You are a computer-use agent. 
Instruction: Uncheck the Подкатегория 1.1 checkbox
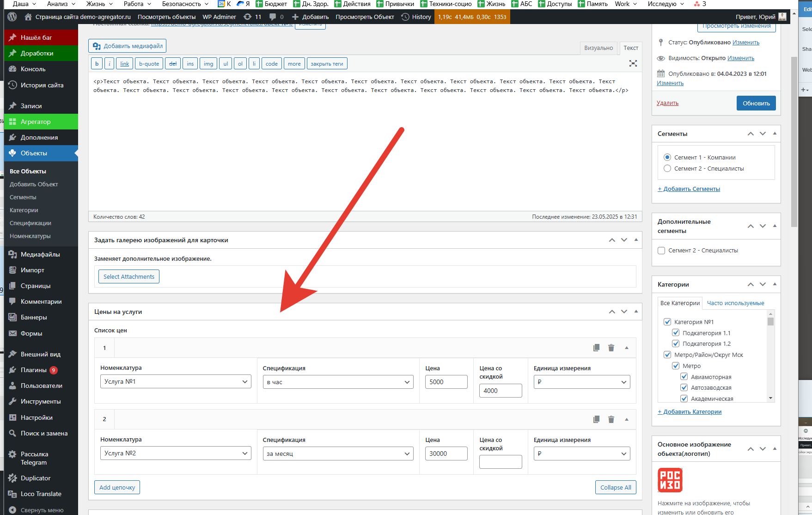(676, 333)
